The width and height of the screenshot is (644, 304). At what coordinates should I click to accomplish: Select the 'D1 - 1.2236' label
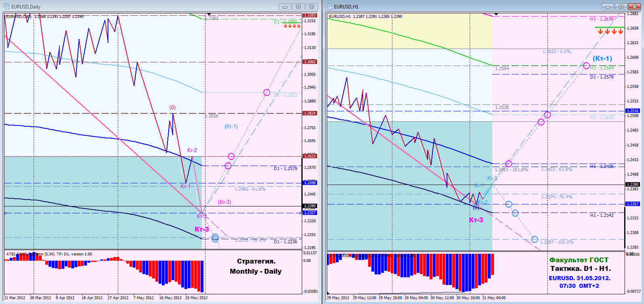point(285,242)
